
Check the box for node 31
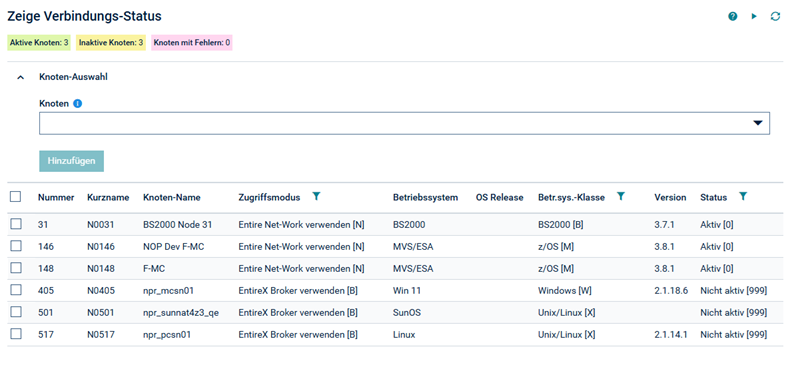(x=16, y=224)
